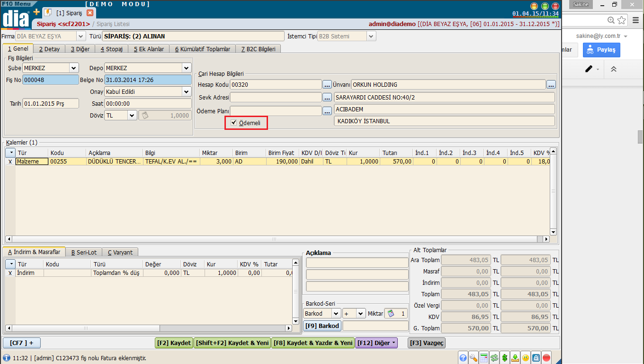The height and width of the screenshot is (364, 644).
Task: Open the wrench settings icon in status bar
Action: click(474, 358)
